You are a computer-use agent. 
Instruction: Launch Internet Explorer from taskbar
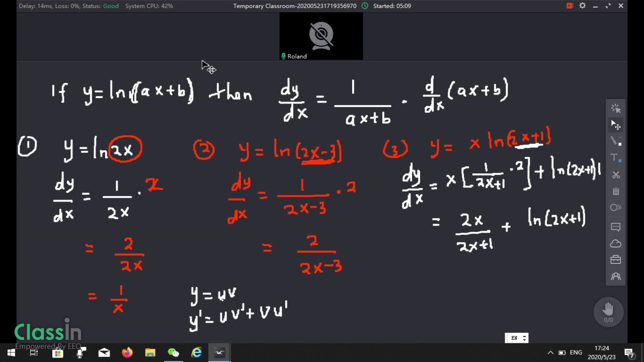(197, 353)
